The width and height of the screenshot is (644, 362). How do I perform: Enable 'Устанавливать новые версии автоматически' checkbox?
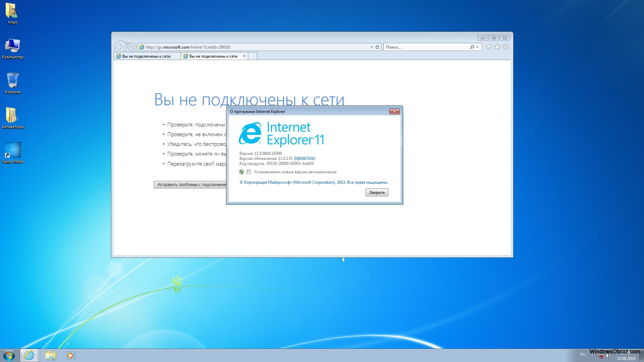tap(249, 172)
